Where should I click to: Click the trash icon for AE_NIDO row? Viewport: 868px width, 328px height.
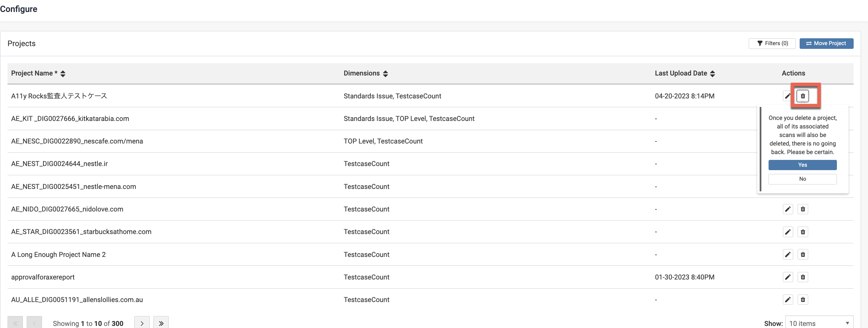click(803, 209)
